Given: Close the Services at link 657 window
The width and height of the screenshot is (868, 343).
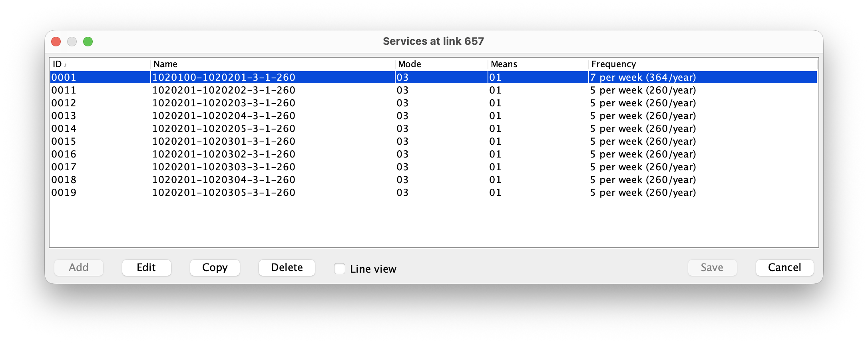Looking at the screenshot, I should click(x=56, y=42).
